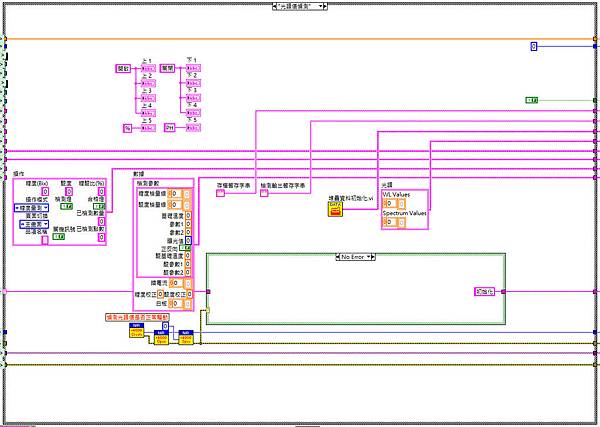
Task: Toggle the 關機訊號 boolean constant
Action: click(x=59, y=236)
